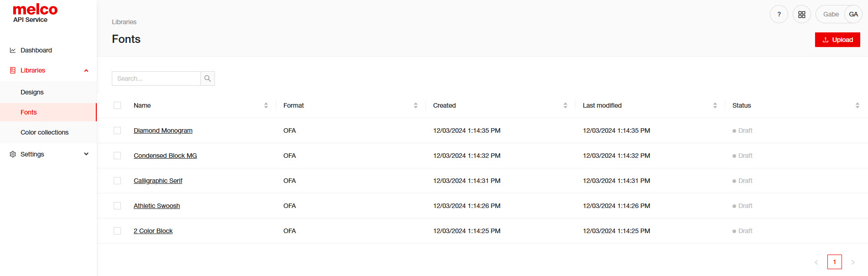868x276 pixels.
Task: Tick the Calligraphic Serif row checkbox
Action: coord(117,181)
